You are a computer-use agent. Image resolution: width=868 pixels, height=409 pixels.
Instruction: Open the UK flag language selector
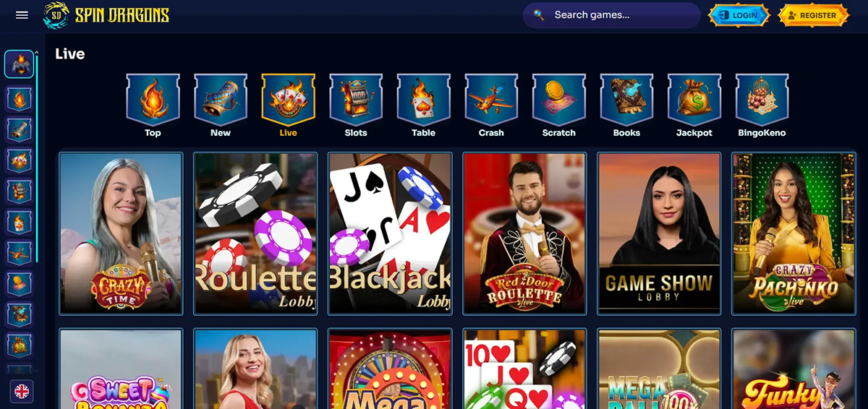pyautogui.click(x=22, y=391)
